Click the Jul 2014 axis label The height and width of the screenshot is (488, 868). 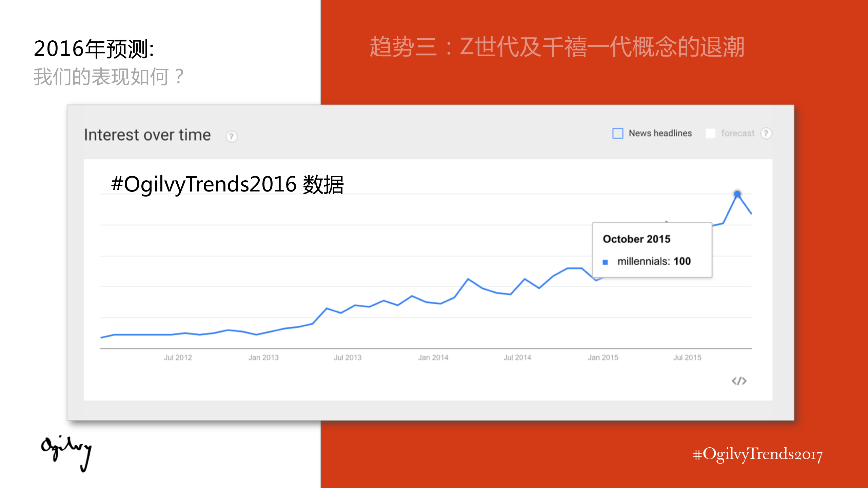point(517,358)
